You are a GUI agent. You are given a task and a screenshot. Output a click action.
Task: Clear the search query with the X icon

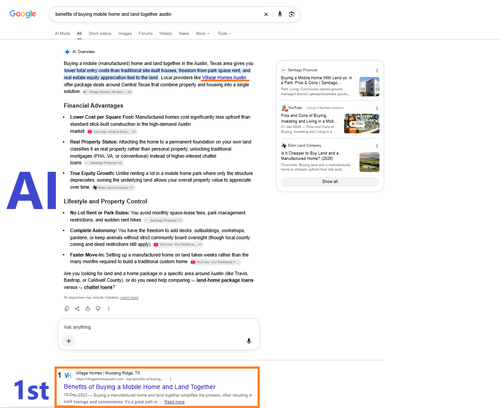click(266, 14)
